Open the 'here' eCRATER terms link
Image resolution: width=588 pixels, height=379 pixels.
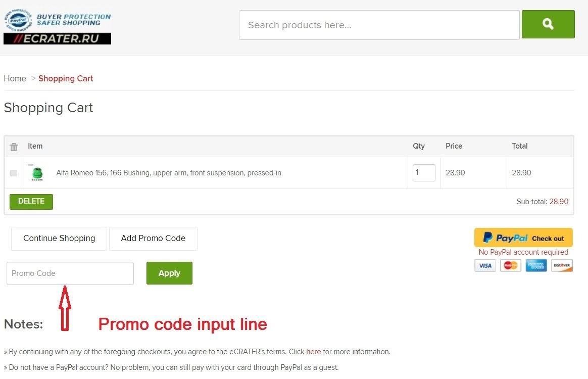(313, 352)
